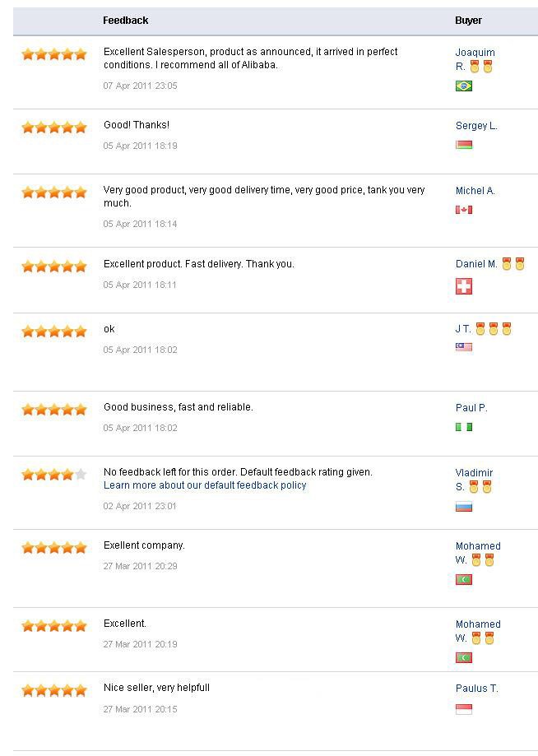Viewport: 538px width, 756px height.
Task: Open the default feedback policy link
Action: pyautogui.click(x=205, y=485)
